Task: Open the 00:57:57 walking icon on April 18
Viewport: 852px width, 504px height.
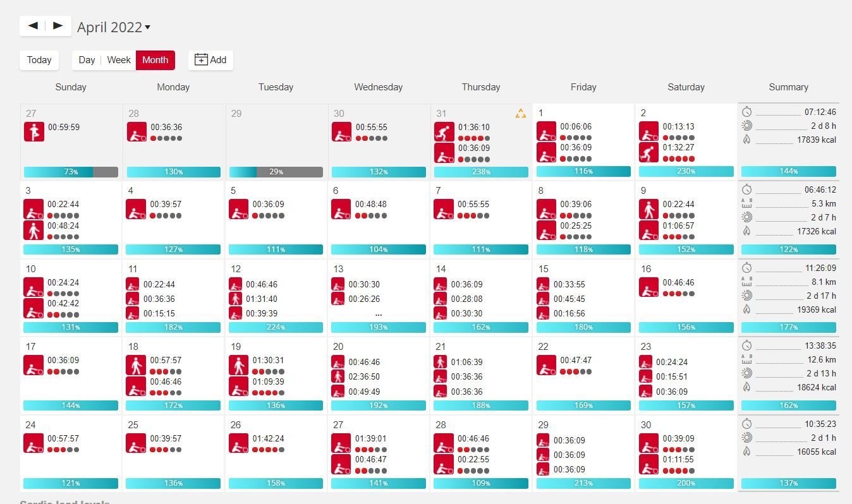Action: click(135, 366)
